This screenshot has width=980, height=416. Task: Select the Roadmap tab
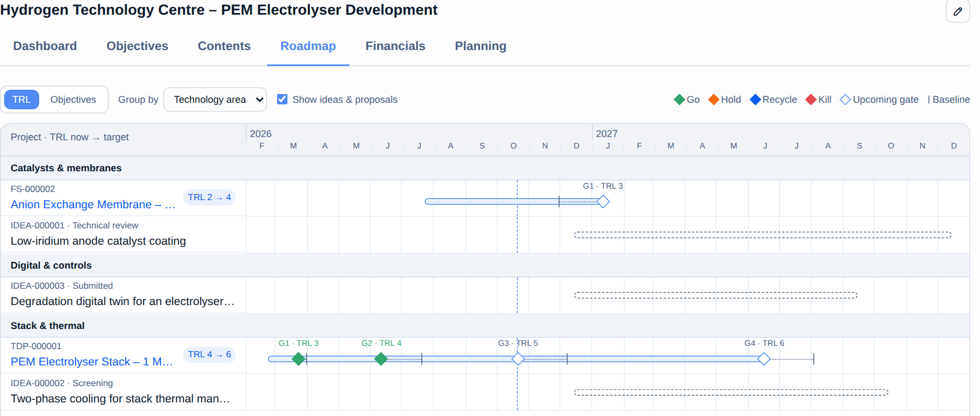308,46
